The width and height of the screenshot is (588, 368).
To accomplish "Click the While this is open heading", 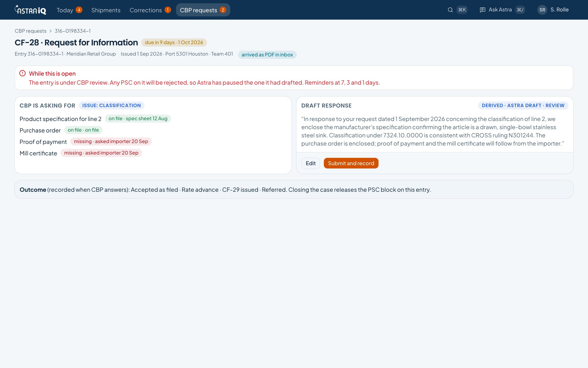I will pos(52,74).
